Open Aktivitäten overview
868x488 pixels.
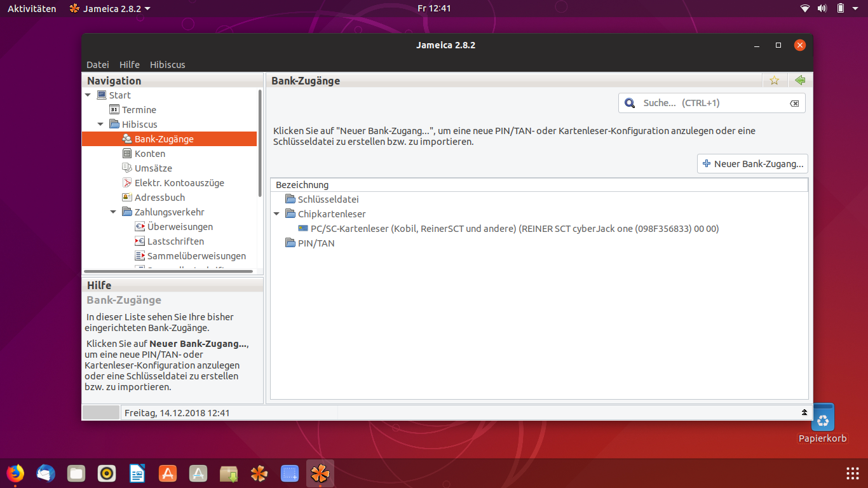(32, 9)
